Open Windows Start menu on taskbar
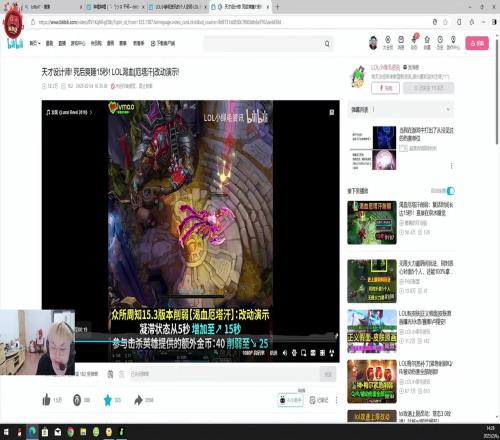The width and height of the screenshot is (500, 440). click(x=6, y=432)
